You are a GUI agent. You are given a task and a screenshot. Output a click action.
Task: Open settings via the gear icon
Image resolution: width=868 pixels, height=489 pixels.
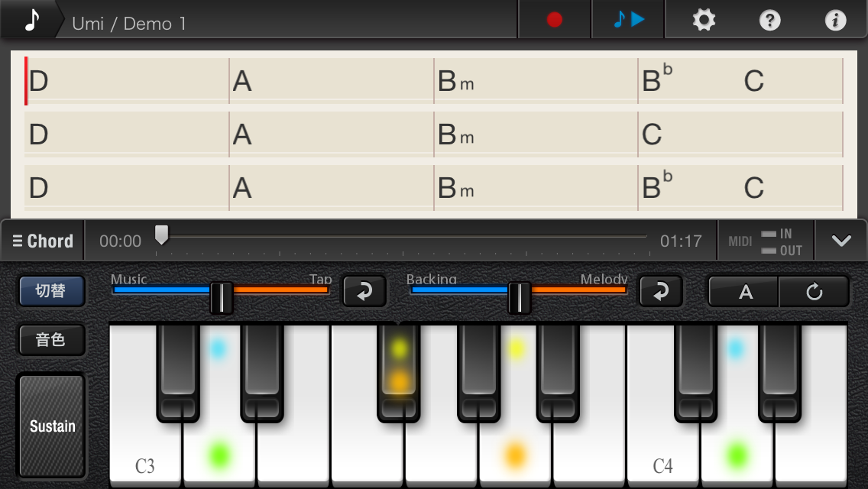pos(703,20)
